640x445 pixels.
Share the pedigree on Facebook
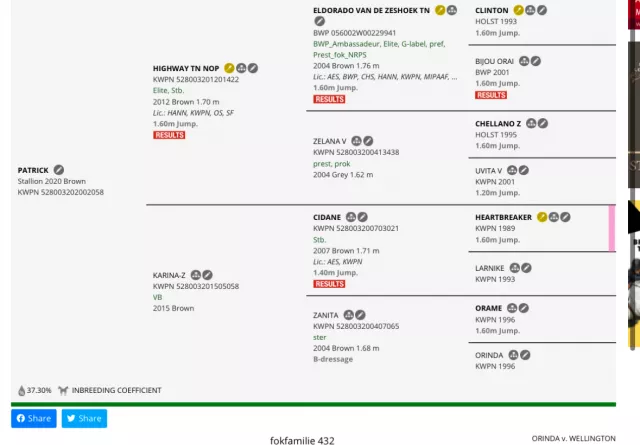coord(34,418)
